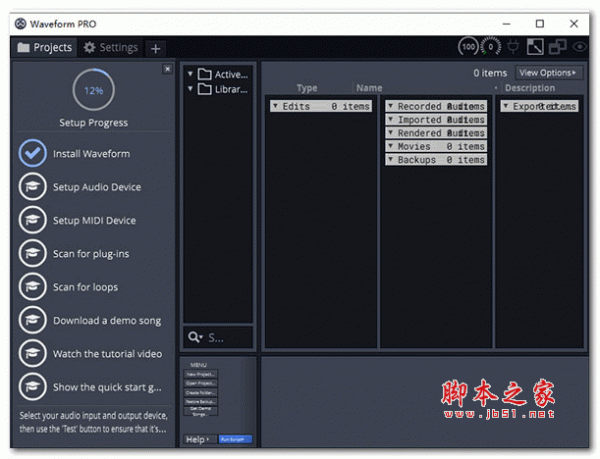Click the Edits 0 items row
The width and height of the screenshot is (600, 459).
point(321,106)
